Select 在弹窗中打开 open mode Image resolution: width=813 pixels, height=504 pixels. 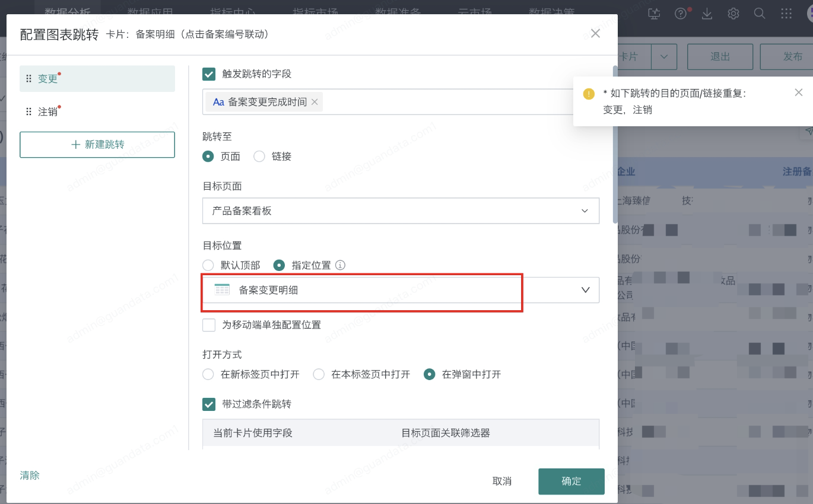coord(430,374)
